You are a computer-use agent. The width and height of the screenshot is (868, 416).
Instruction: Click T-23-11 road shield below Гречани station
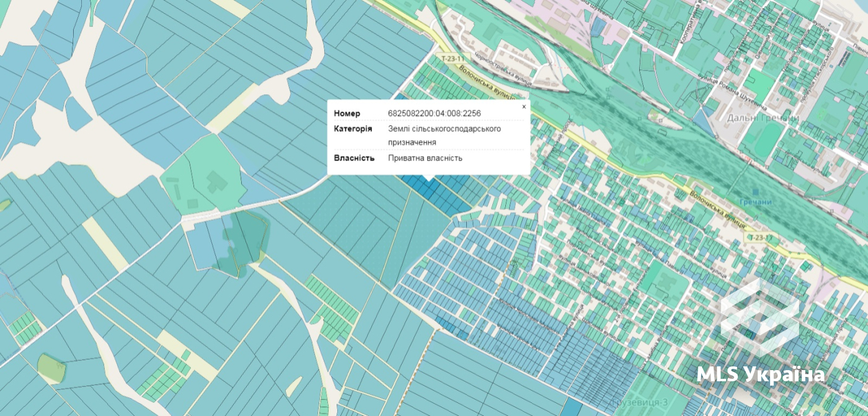pyautogui.click(x=761, y=237)
